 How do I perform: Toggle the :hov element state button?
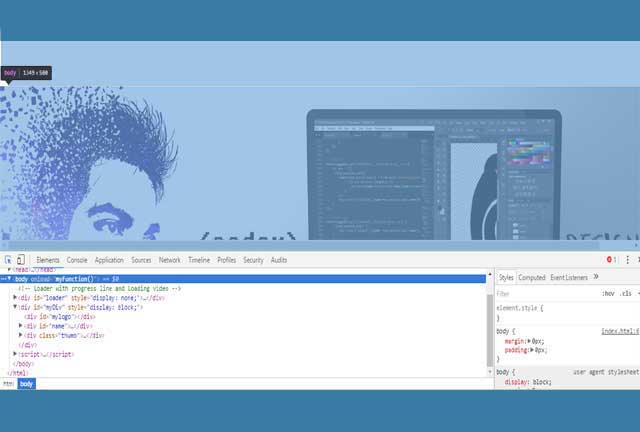tap(608, 294)
